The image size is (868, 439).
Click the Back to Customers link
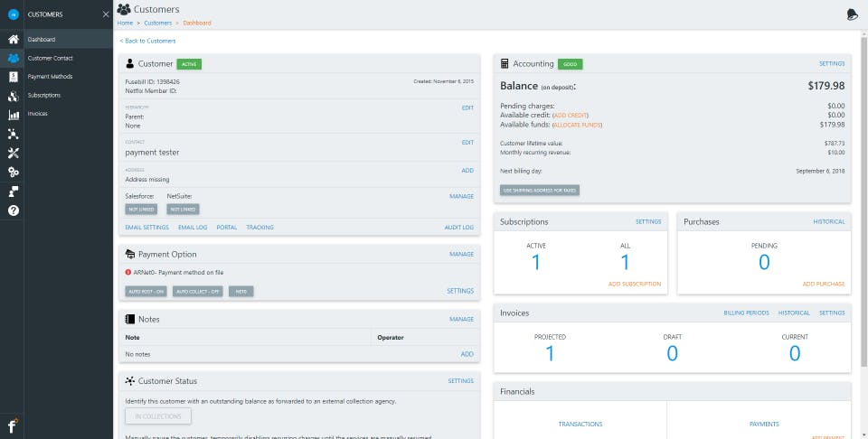(147, 41)
